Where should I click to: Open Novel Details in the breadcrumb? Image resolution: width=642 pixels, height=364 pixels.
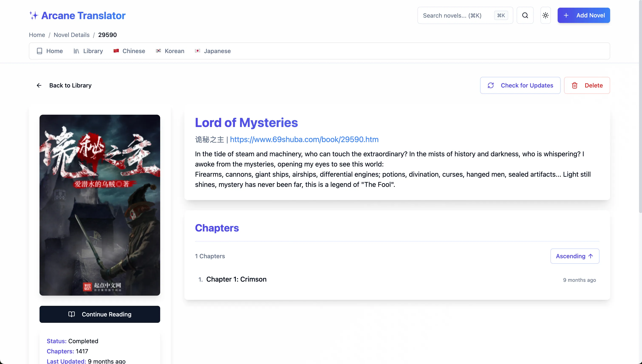tap(72, 35)
